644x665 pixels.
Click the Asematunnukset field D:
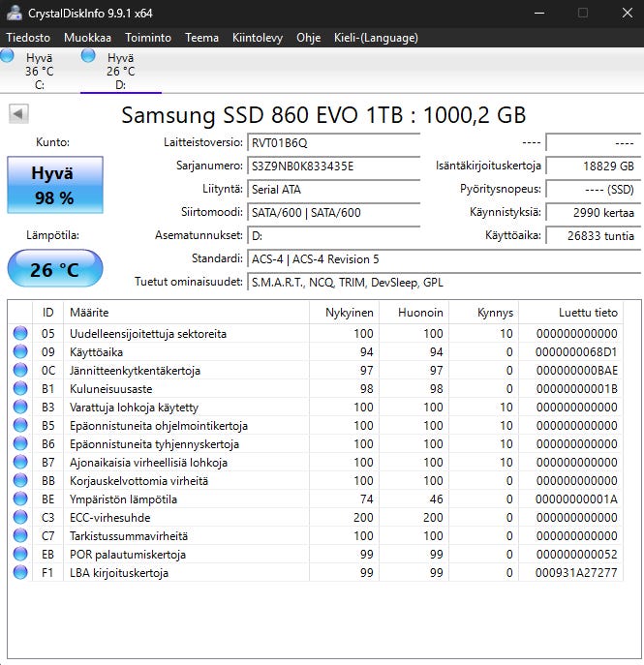coord(333,236)
